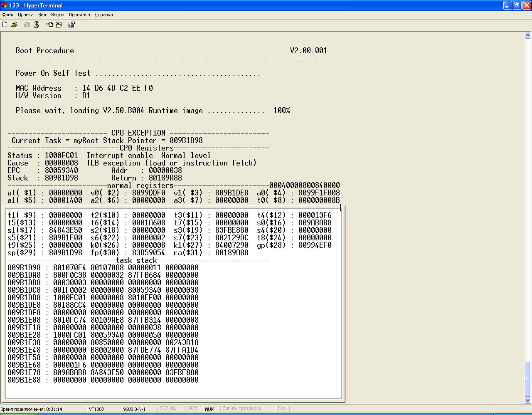Click the New connection toolbar icon
Screen dimensions: 532x415
point(5,25)
